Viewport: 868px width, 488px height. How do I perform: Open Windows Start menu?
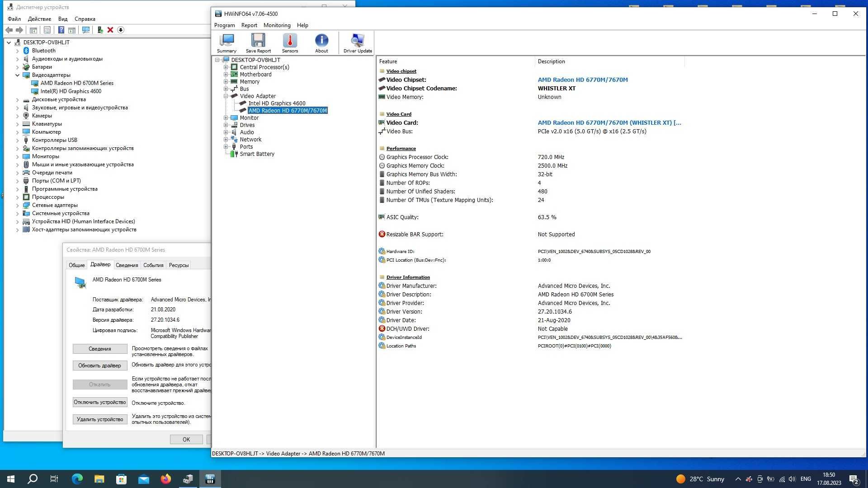click(11, 479)
